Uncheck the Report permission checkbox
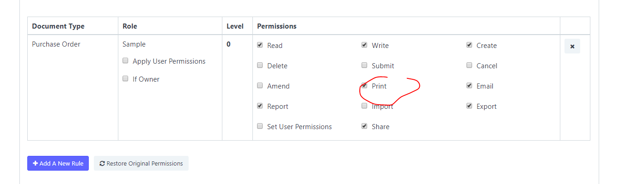 point(260,106)
